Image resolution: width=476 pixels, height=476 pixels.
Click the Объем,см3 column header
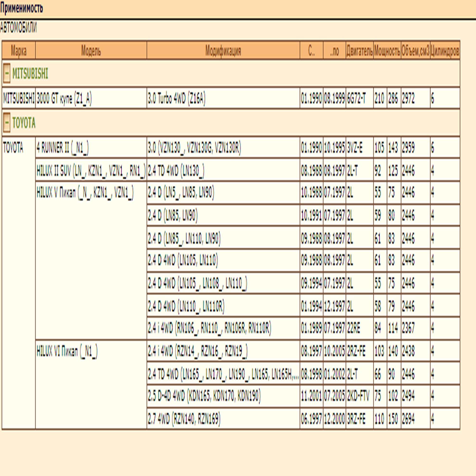coord(415,50)
